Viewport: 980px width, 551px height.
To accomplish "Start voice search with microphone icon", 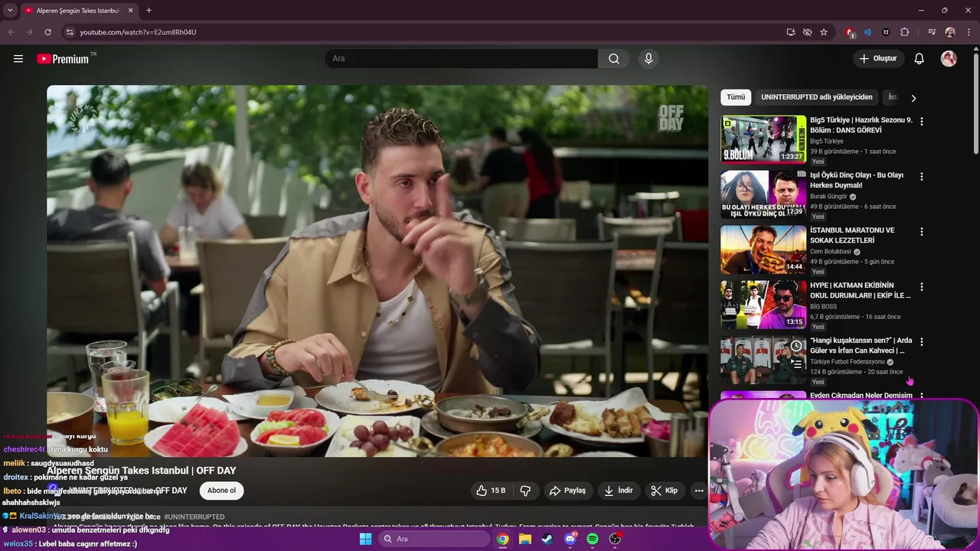I will 648,59.
